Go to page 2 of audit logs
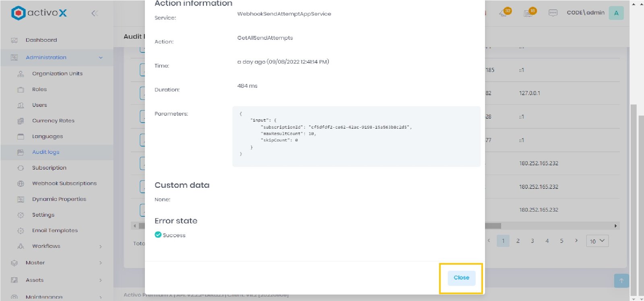Image resolution: width=644 pixels, height=301 pixels. pyautogui.click(x=518, y=241)
